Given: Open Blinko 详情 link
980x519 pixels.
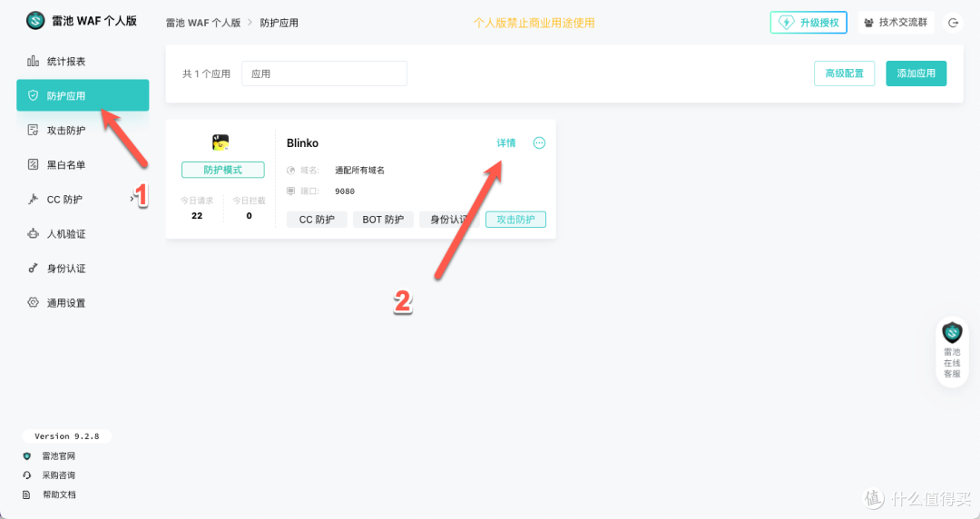Looking at the screenshot, I should (x=506, y=143).
